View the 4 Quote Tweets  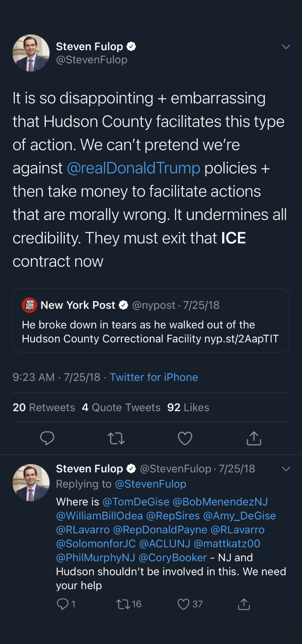point(121,407)
